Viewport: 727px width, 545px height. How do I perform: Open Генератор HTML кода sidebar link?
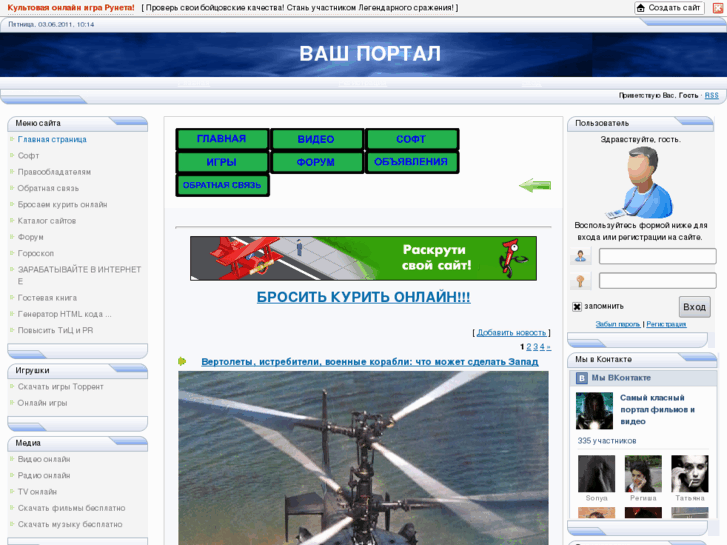click(64, 314)
